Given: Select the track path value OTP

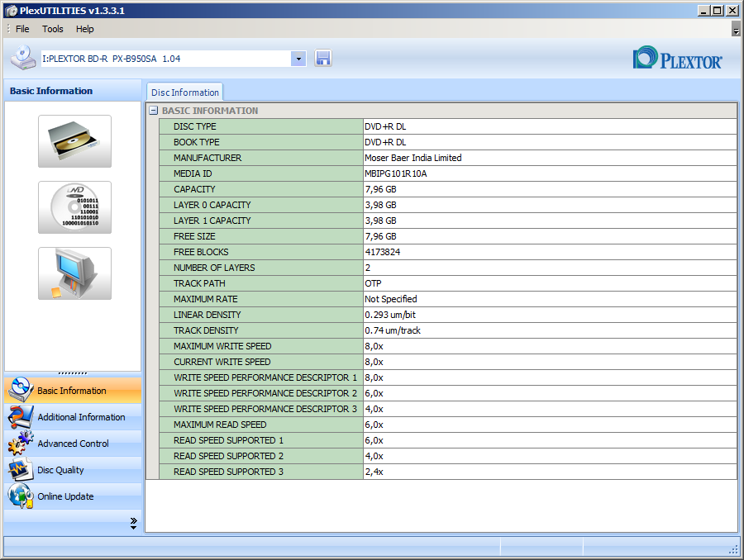Looking at the screenshot, I should (x=373, y=283).
